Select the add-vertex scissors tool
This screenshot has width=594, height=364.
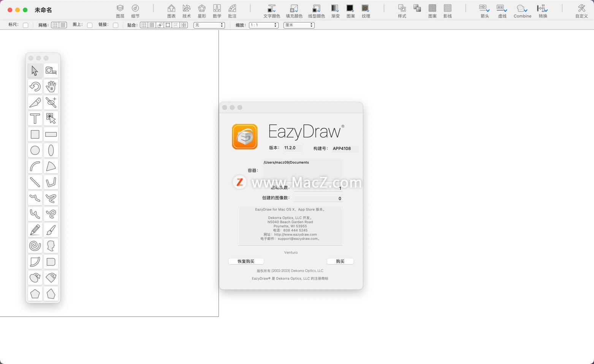click(51, 102)
